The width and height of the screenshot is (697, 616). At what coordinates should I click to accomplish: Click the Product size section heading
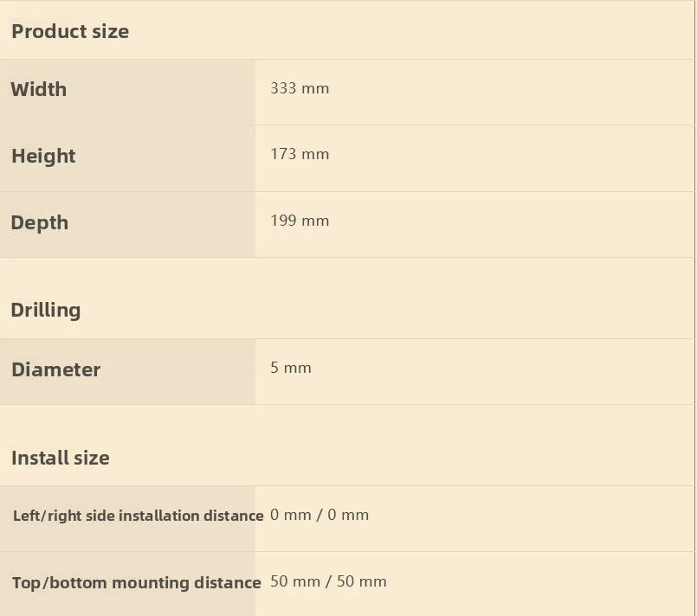[x=70, y=31]
